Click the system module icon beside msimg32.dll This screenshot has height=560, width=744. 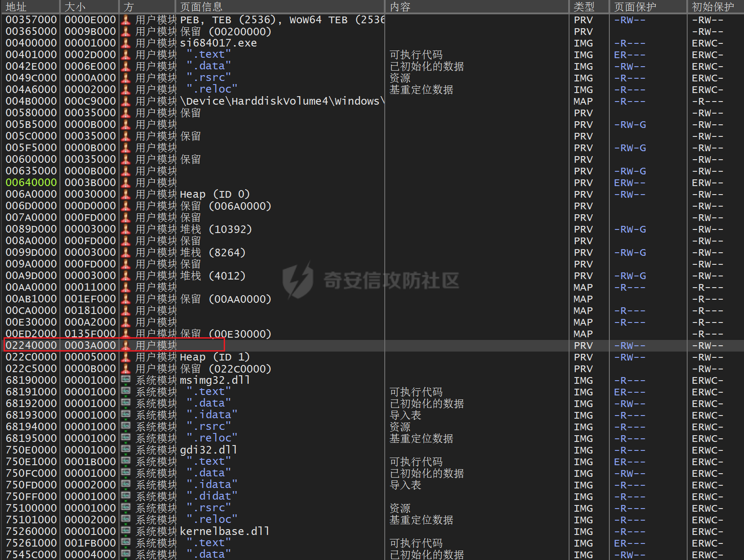tap(126, 381)
